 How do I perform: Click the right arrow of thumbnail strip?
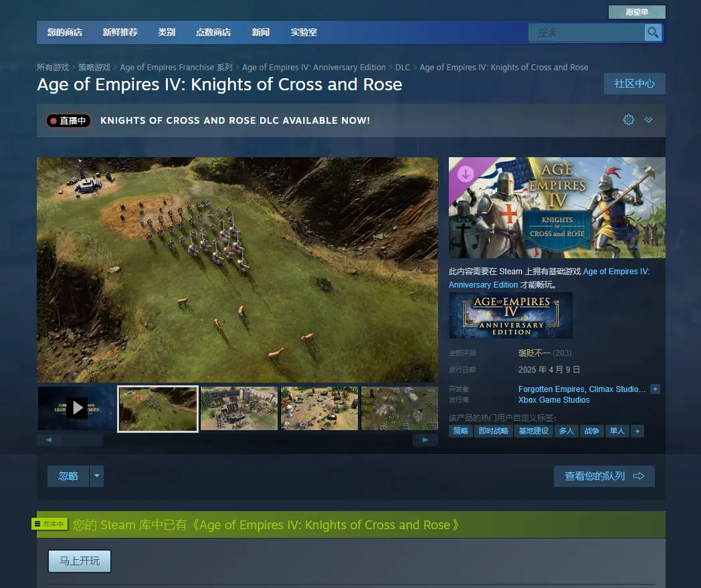pos(425,440)
